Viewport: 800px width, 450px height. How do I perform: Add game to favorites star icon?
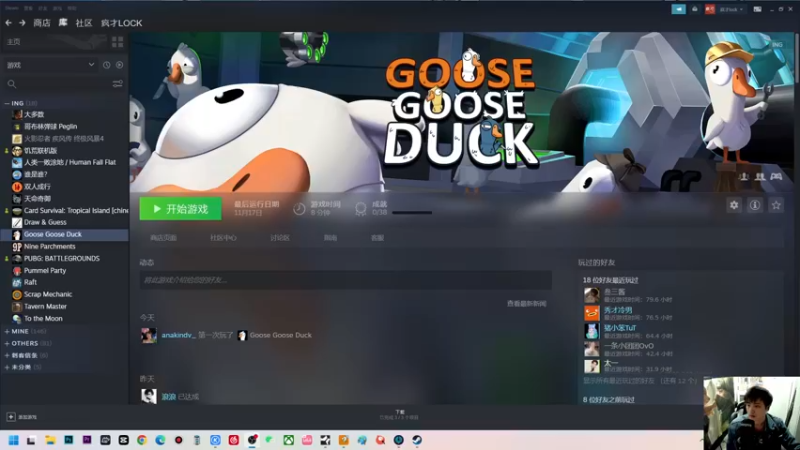pos(776,205)
